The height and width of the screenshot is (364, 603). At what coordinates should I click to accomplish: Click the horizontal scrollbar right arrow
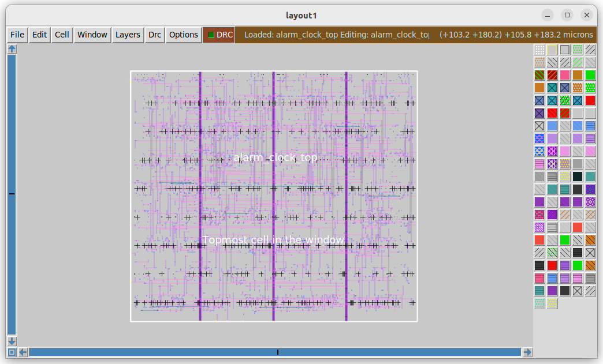pyautogui.click(x=527, y=352)
